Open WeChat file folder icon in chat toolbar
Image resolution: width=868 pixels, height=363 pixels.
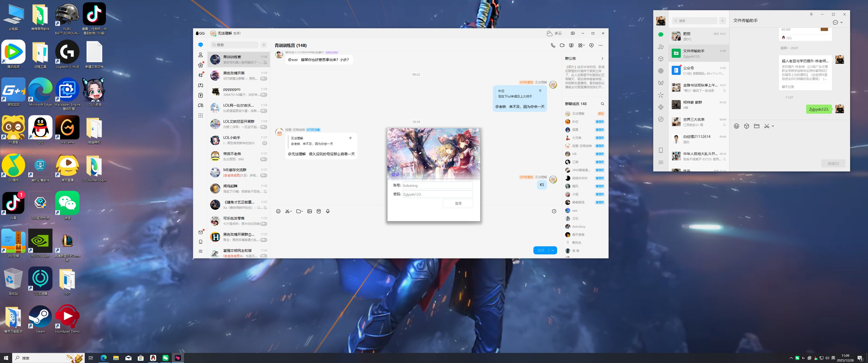click(x=756, y=126)
